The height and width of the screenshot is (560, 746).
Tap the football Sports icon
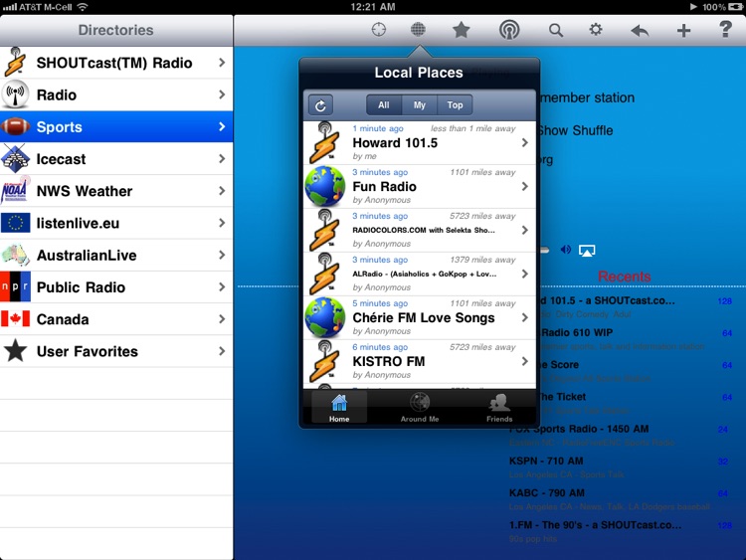[x=15, y=126]
